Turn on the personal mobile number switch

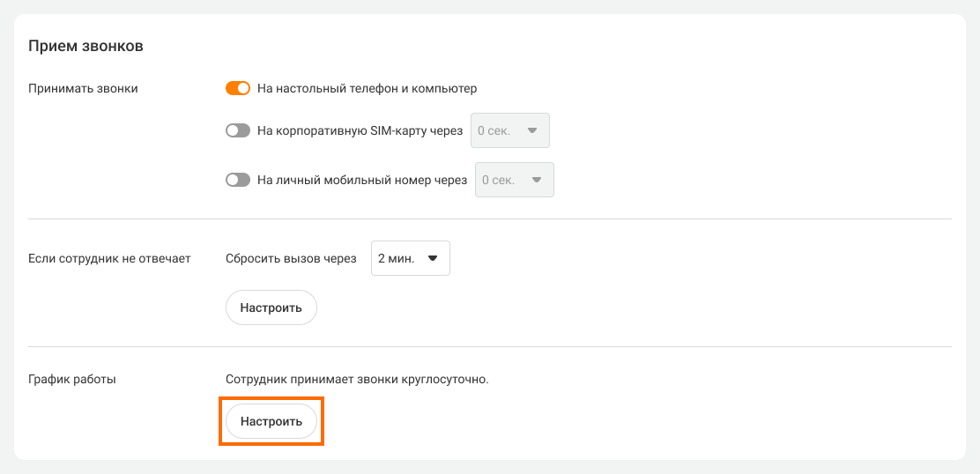click(238, 181)
